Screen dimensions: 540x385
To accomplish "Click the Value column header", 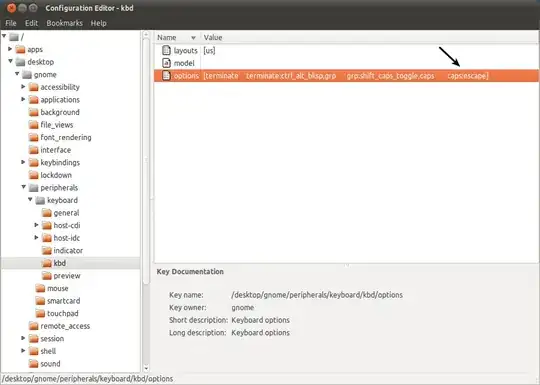I will (370, 37).
